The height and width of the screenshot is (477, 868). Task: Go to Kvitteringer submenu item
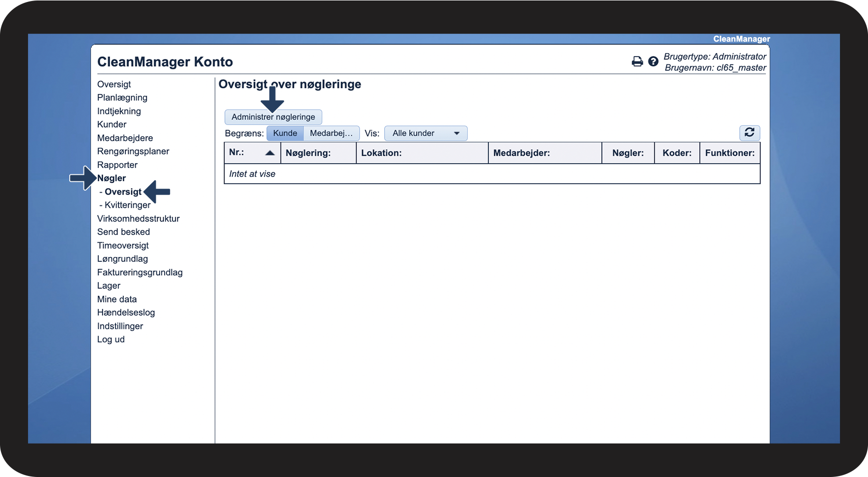point(127,205)
